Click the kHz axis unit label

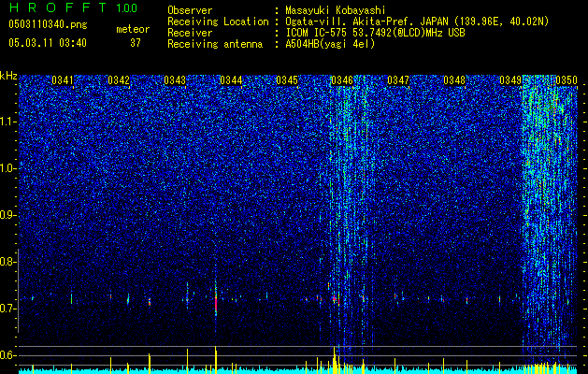8,76
